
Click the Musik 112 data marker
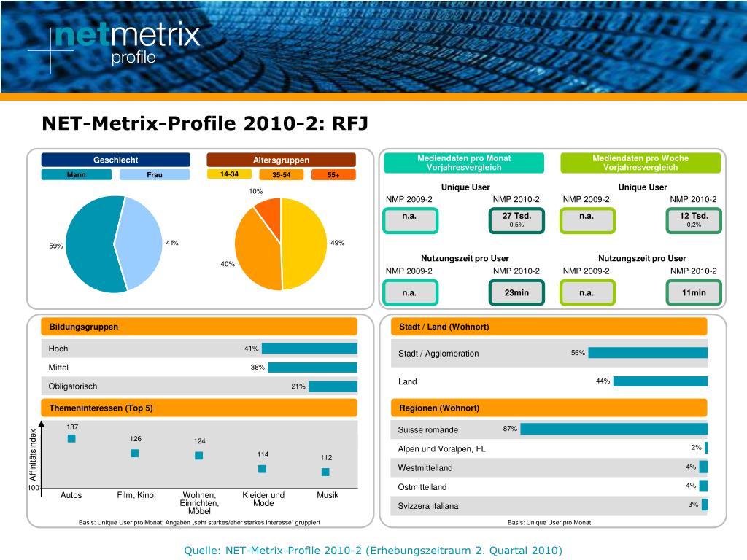(x=325, y=472)
